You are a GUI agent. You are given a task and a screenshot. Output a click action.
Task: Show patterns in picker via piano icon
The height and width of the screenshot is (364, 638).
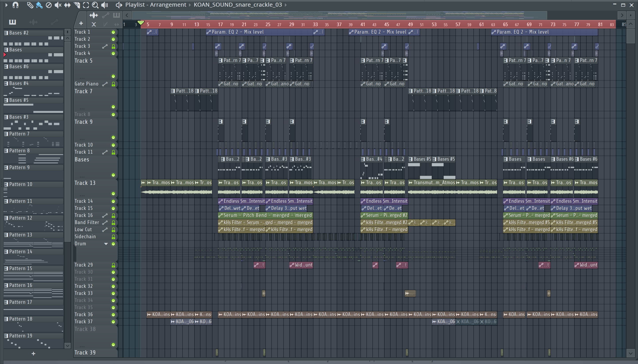coord(12,22)
